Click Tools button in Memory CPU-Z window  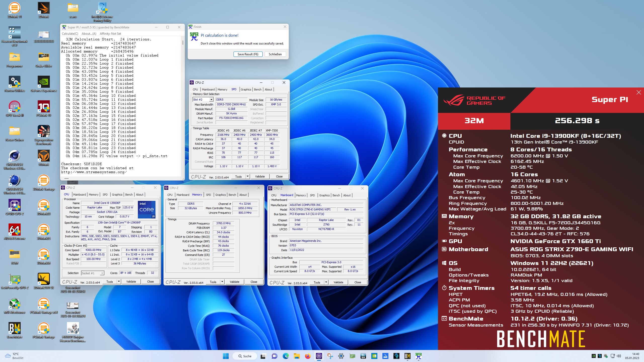(213, 282)
